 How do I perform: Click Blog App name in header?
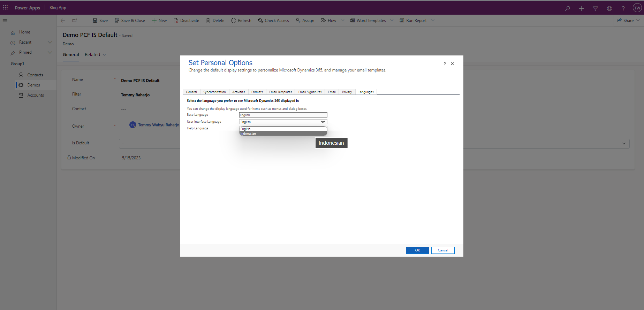[x=58, y=8]
